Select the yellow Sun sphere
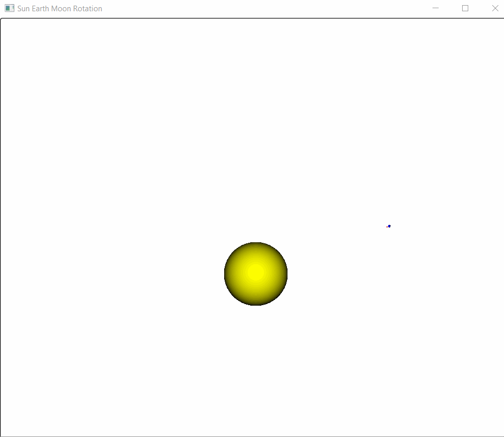Image resolution: width=504 pixels, height=437 pixels. 255,274
